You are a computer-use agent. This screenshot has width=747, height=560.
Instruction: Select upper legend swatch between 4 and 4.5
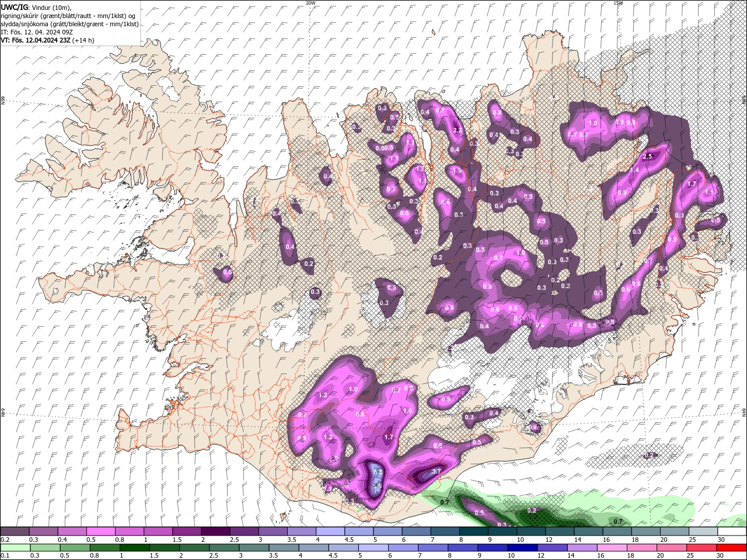click(x=330, y=531)
